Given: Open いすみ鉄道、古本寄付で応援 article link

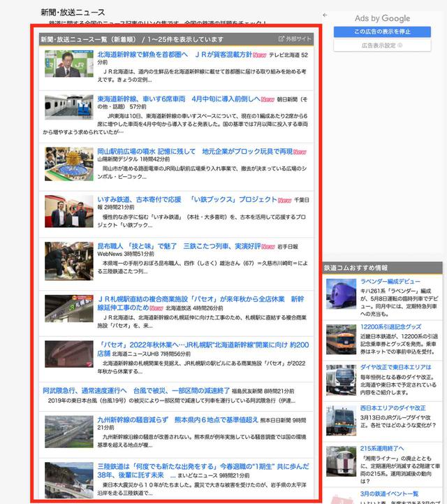Looking at the screenshot, I should click(x=187, y=200).
